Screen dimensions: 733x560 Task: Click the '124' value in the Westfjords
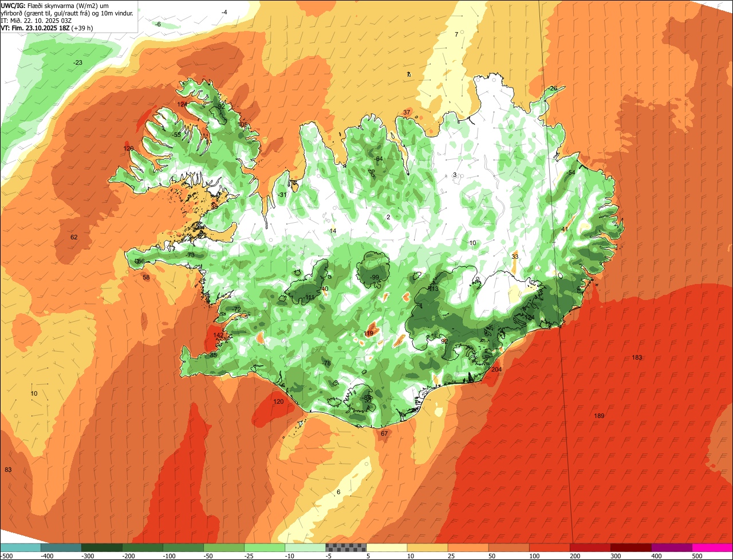pos(182,104)
